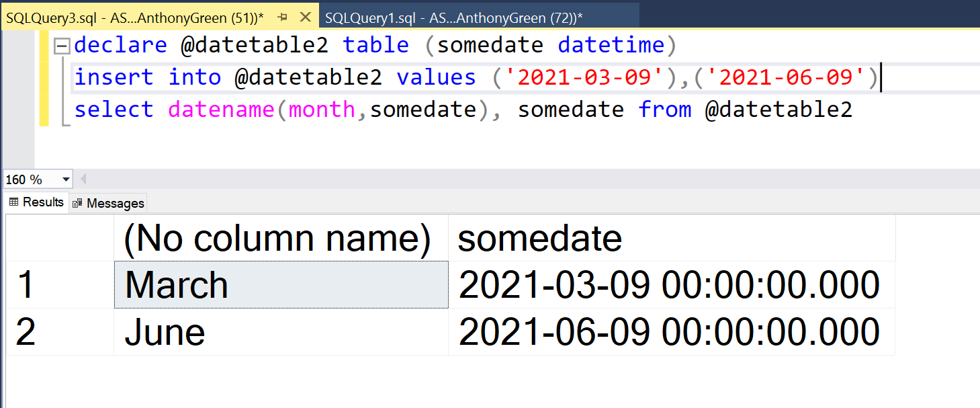Collapse the declare statement code block
Viewport: 980px width, 408px height.
point(62,46)
